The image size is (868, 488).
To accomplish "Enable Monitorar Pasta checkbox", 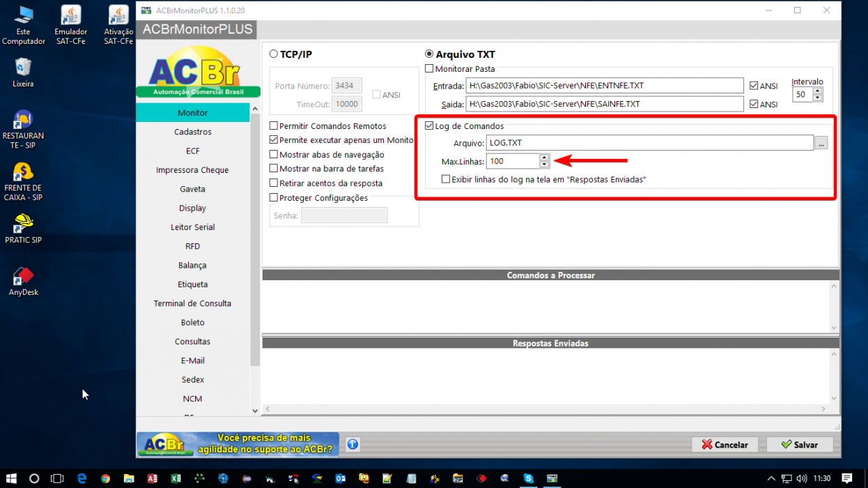I will pos(429,69).
